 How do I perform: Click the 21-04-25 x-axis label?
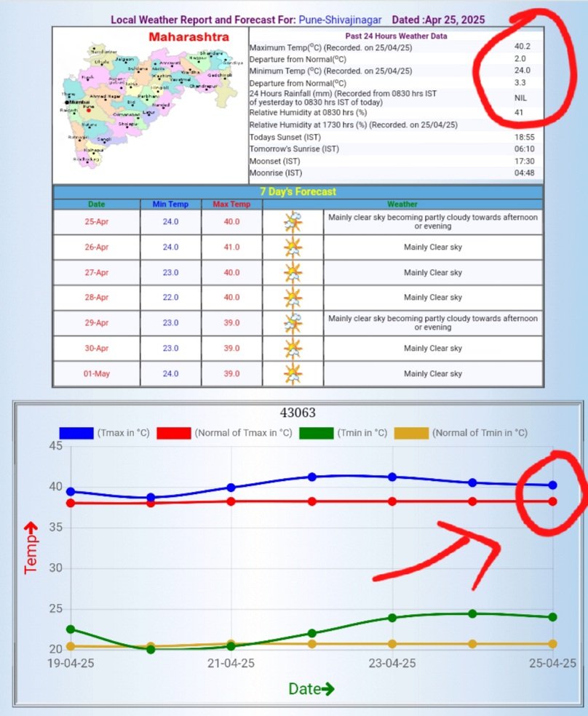231,664
